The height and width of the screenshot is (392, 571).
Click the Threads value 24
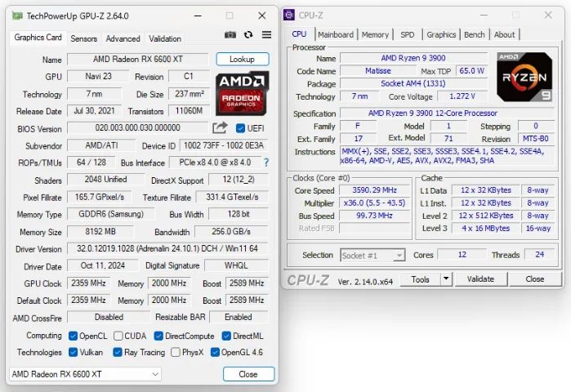(x=539, y=255)
